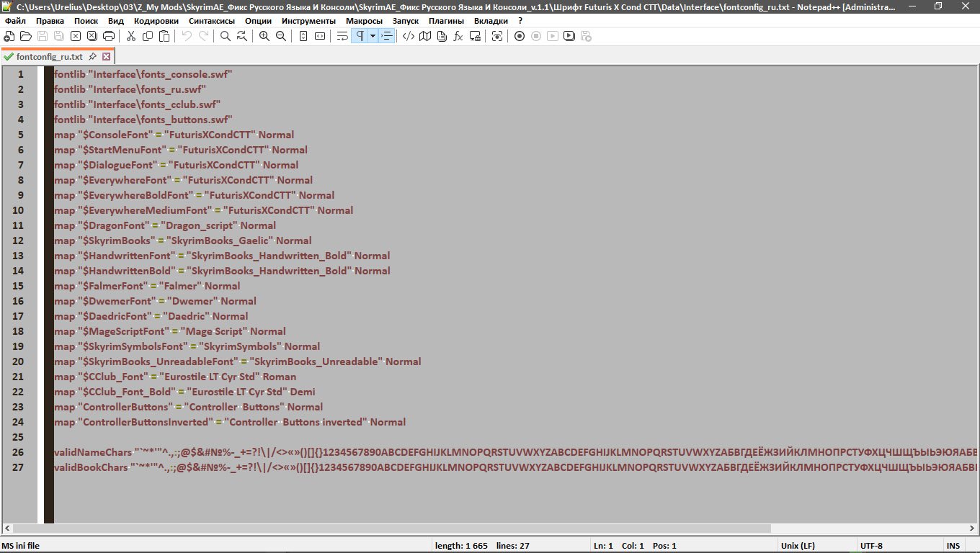
Task: Cut selection with scissors icon
Action: [131, 36]
